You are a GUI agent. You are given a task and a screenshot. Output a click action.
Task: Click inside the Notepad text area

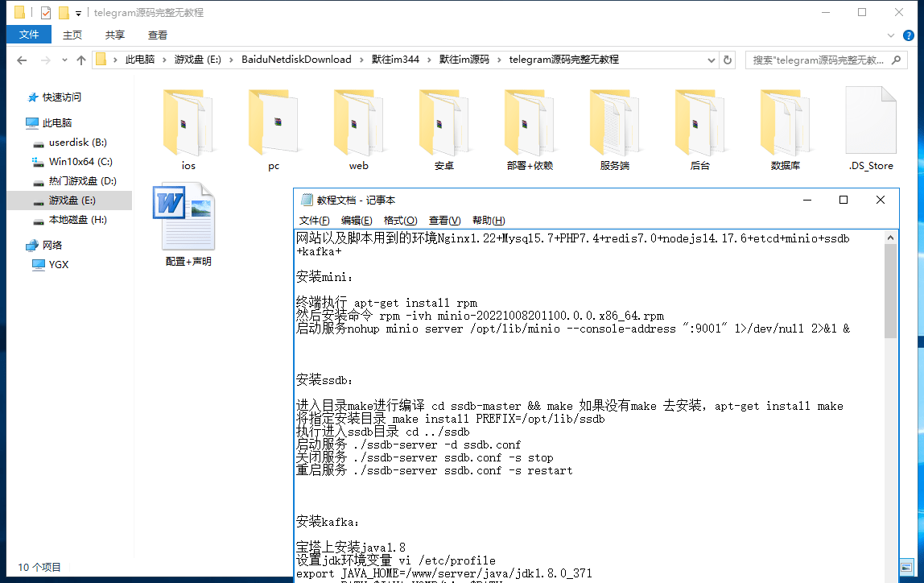click(589, 407)
